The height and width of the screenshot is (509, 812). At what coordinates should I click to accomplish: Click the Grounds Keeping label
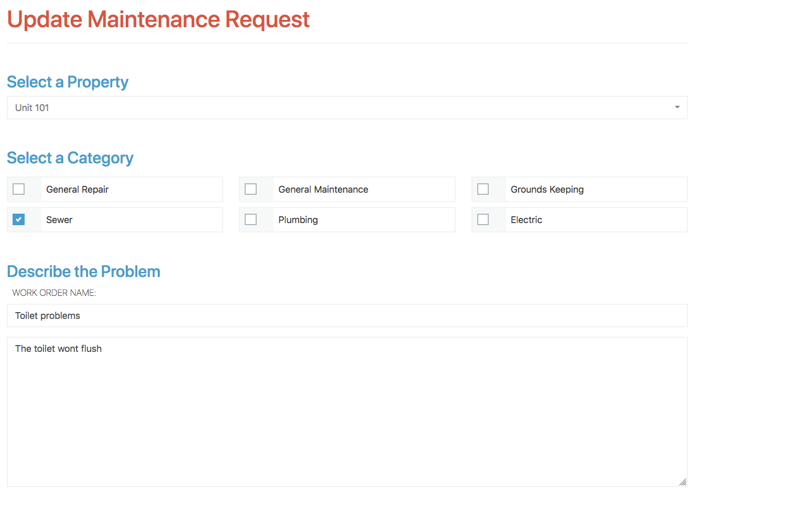pos(547,190)
